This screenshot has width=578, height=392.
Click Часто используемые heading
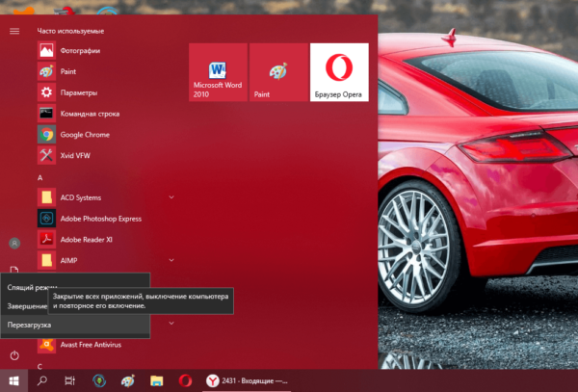pyautogui.click(x=70, y=31)
